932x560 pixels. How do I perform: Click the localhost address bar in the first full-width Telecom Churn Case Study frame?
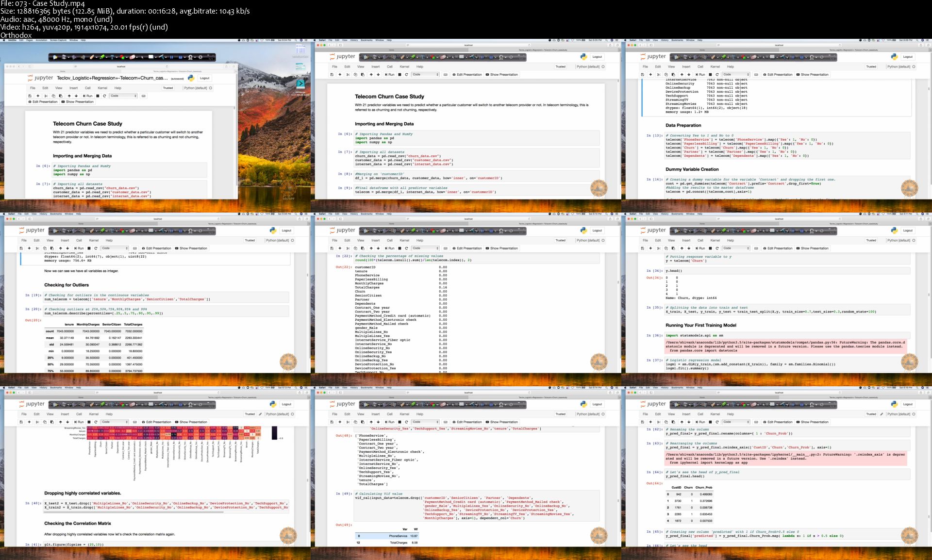point(468,45)
